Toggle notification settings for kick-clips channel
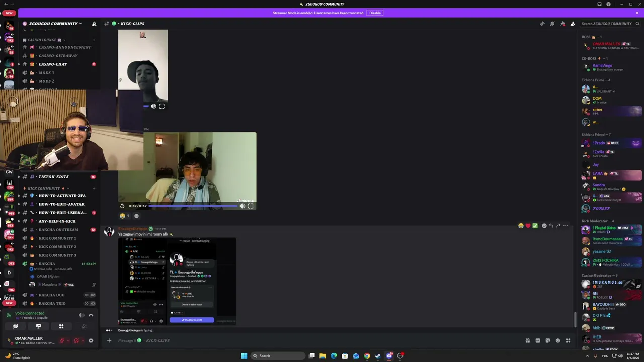The width and height of the screenshot is (644, 362). click(x=552, y=24)
